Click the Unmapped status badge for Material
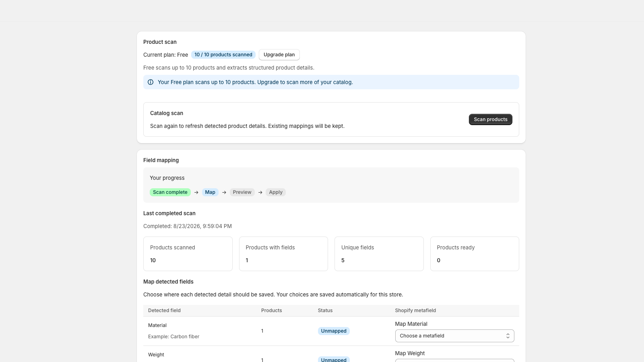This screenshot has height=362, width=644. click(334, 331)
